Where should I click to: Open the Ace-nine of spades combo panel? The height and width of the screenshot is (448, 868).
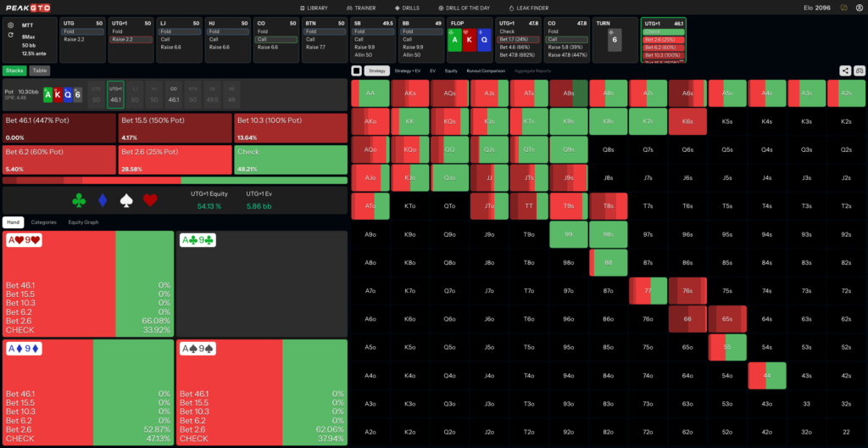[x=262, y=393]
